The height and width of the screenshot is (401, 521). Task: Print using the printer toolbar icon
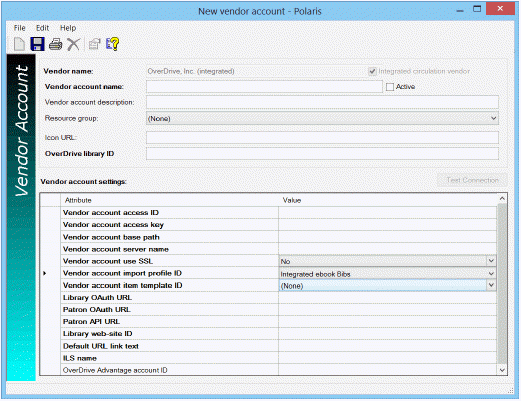tap(55, 44)
